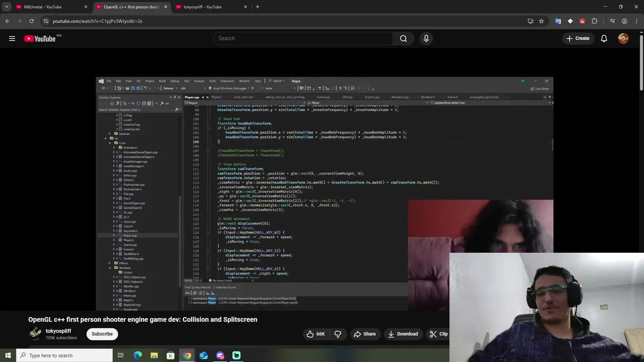Open the YouTube account avatar menu

point(623,38)
